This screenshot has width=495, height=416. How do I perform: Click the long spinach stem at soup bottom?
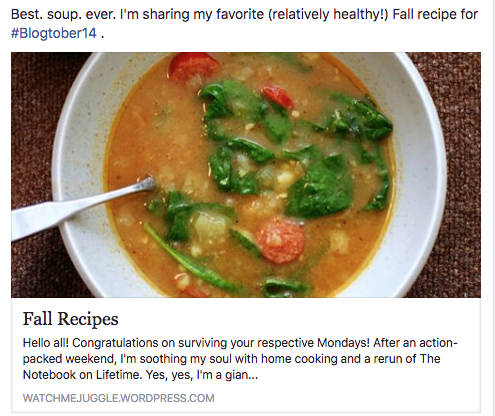click(190, 258)
